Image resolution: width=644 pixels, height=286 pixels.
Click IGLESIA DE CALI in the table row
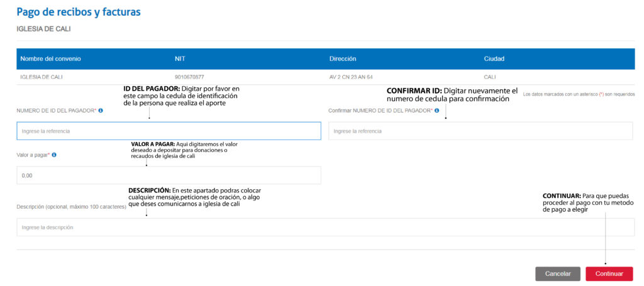click(x=42, y=77)
